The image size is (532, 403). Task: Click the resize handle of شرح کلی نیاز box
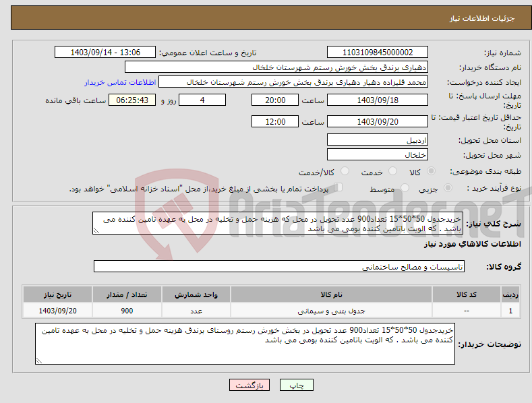[x=96, y=230]
